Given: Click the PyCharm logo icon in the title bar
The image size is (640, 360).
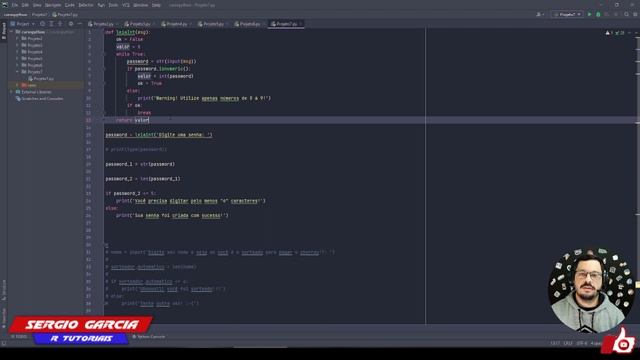Looking at the screenshot, I should [4, 5].
